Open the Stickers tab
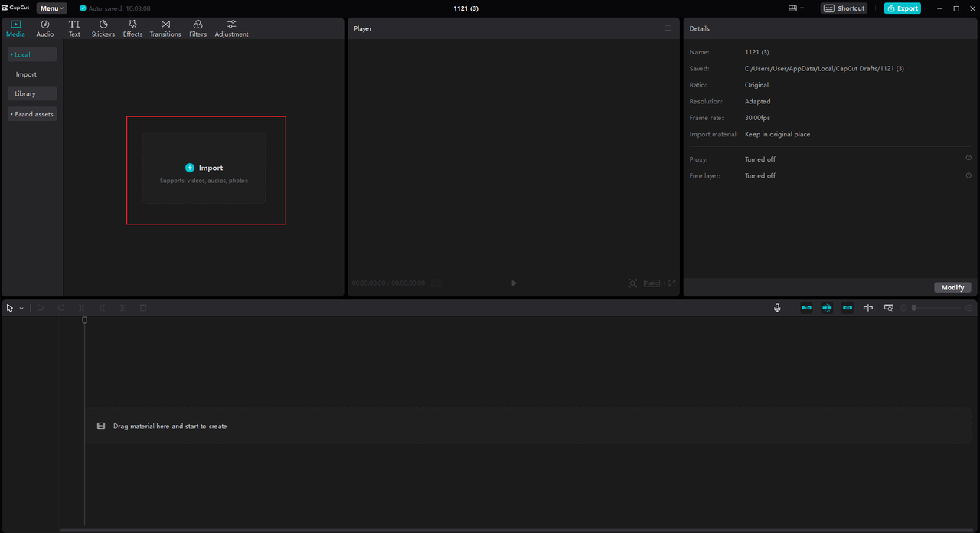 coord(103,28)
